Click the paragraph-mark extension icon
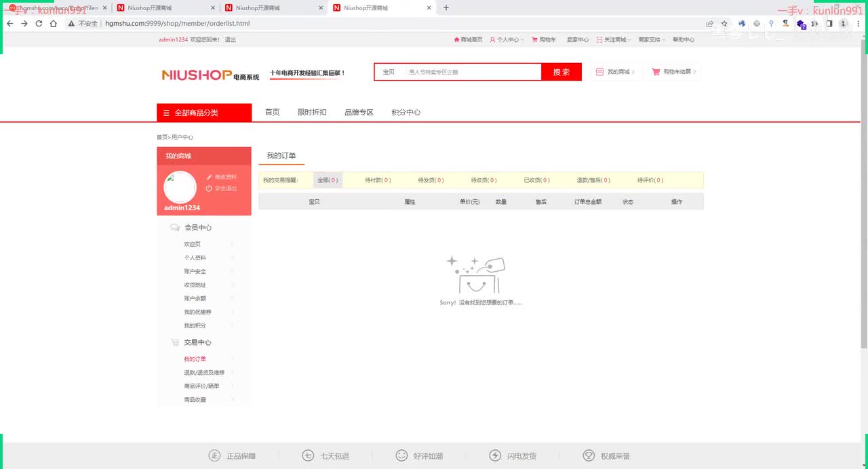The height and width of the screenshot is (469, 868). point(785,23)
